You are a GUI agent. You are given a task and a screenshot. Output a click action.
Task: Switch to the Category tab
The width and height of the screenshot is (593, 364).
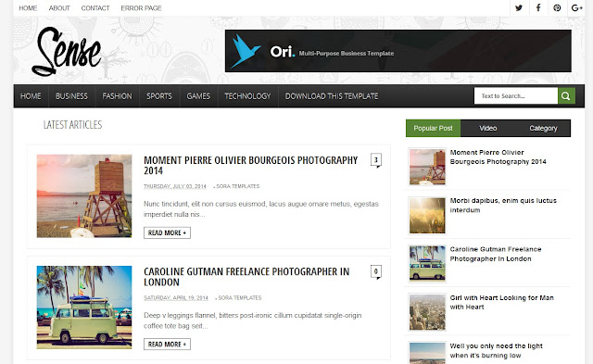543,128
